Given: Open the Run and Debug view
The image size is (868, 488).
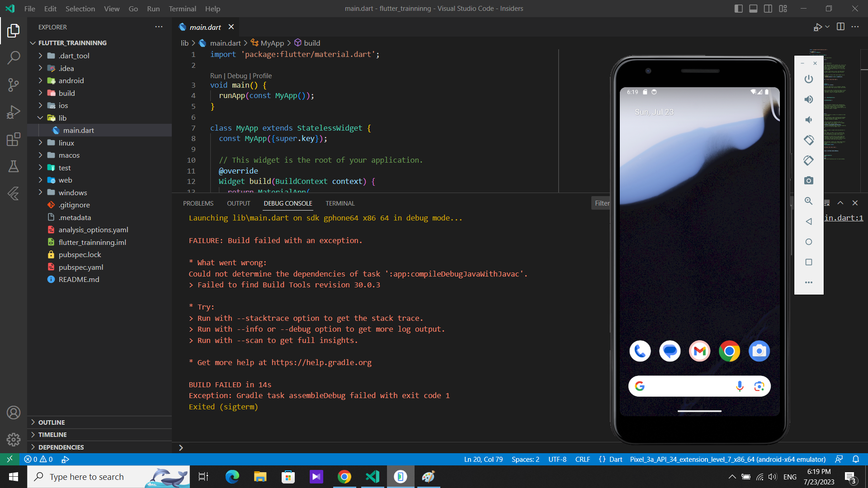Looking at the screenshot, I should coord(14,112).
